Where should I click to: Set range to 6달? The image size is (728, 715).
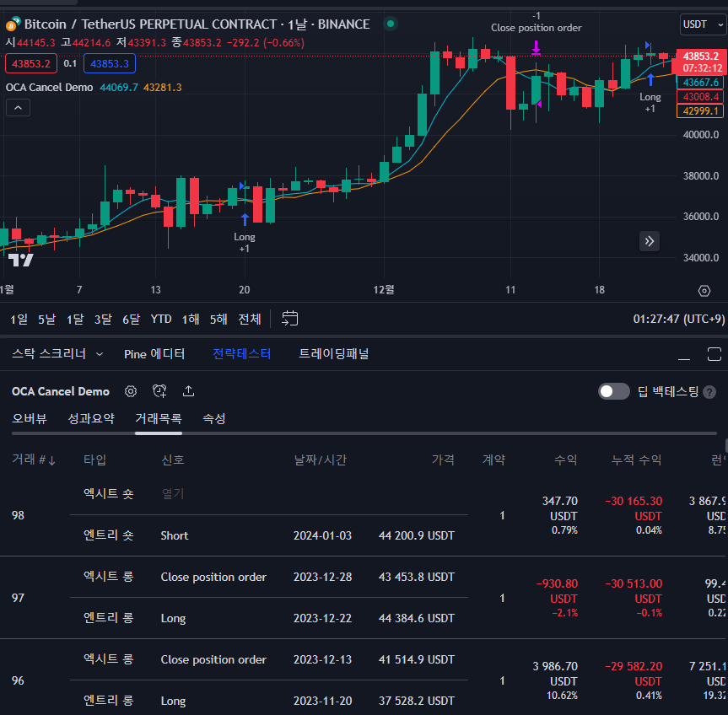click(x=132, y=320)
